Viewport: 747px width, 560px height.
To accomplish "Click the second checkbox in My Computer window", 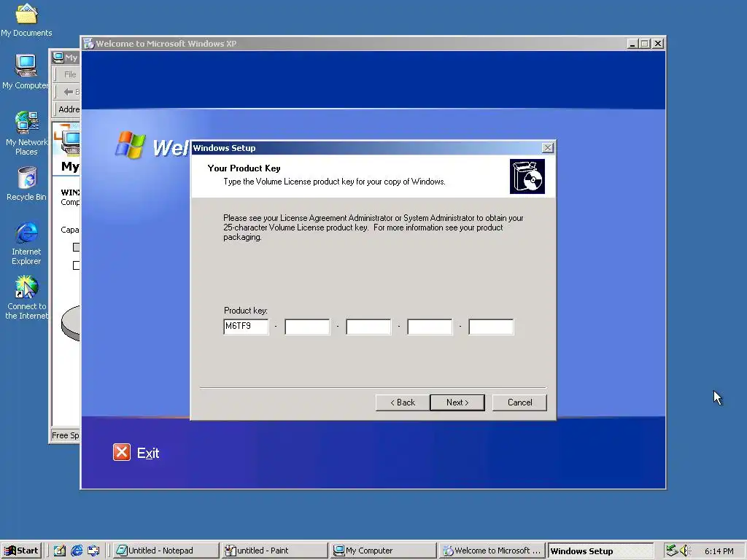I will 76,265.
